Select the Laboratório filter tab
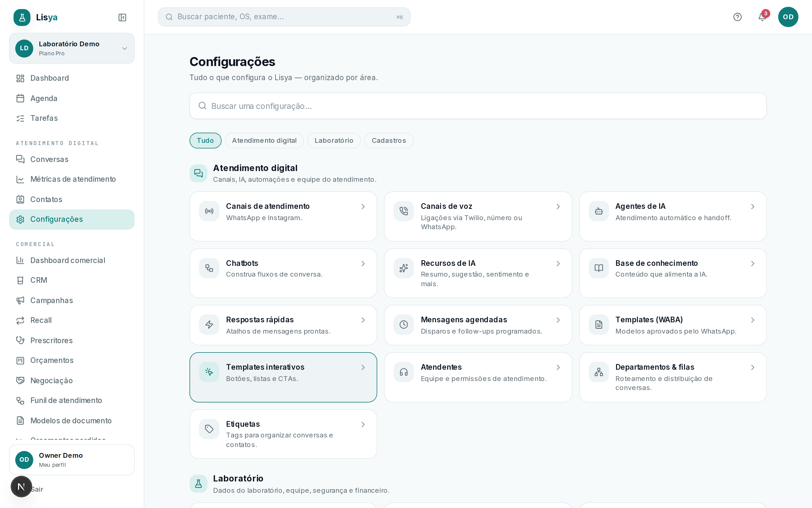812x508 pixels. pyautogui.click(x=334, y=141)
